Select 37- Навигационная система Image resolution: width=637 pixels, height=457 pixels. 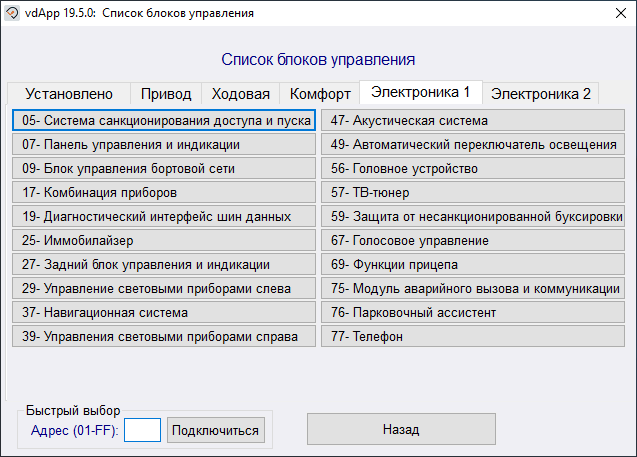pyautogui.click(x=164, y=313)
